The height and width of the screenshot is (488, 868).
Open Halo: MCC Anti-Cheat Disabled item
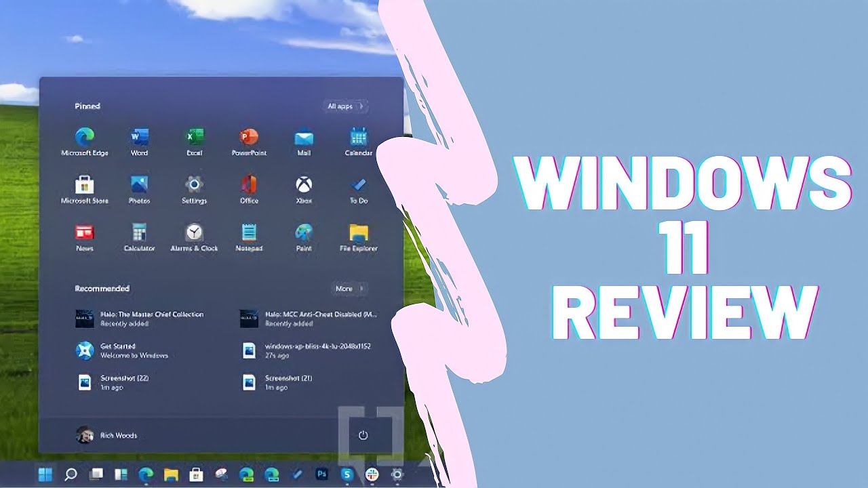click(309, 319)
